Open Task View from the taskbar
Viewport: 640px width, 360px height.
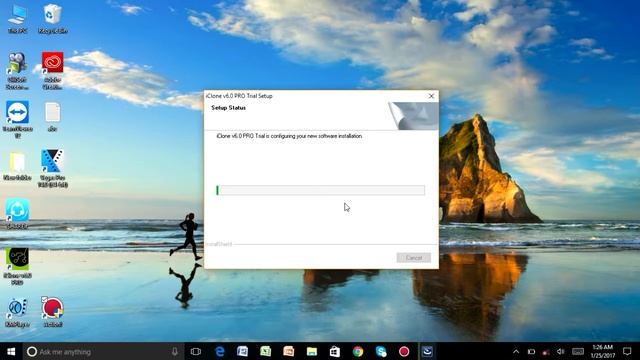pos(196,351)
